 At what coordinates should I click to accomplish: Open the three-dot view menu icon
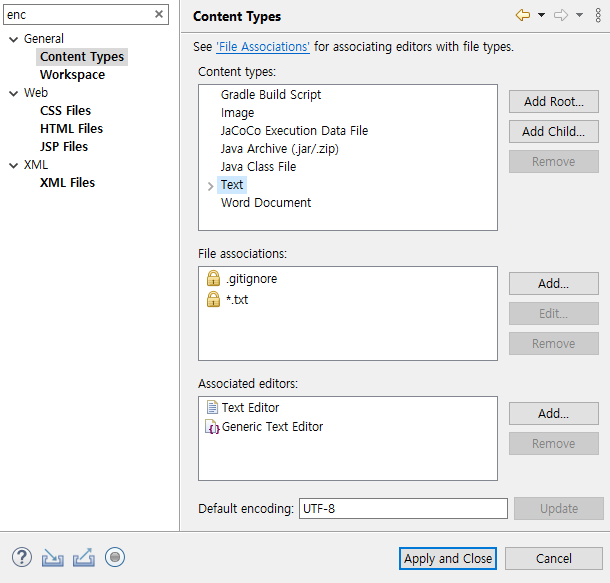[598, 15]
